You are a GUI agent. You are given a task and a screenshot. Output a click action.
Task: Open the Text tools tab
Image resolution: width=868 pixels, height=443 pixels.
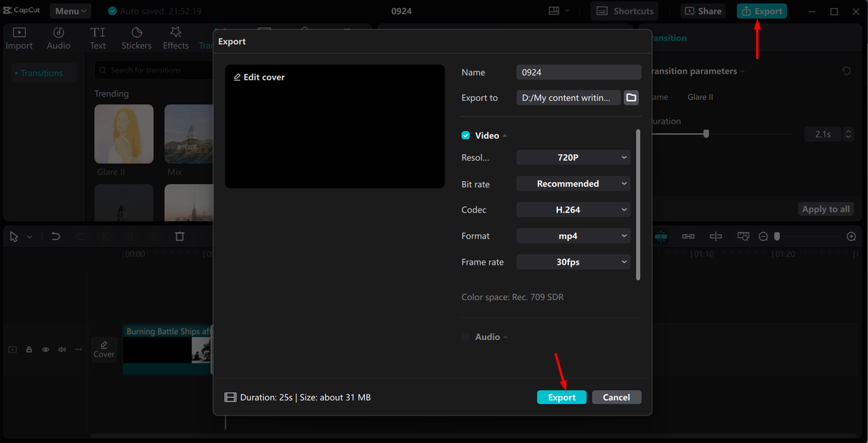click(x=98, y=39)
